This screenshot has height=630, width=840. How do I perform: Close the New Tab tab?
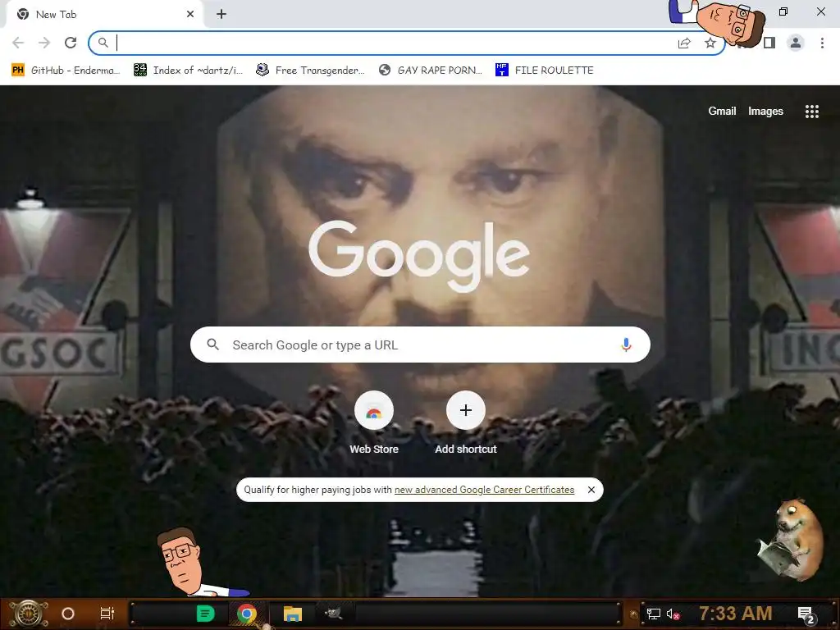[190, 14]
